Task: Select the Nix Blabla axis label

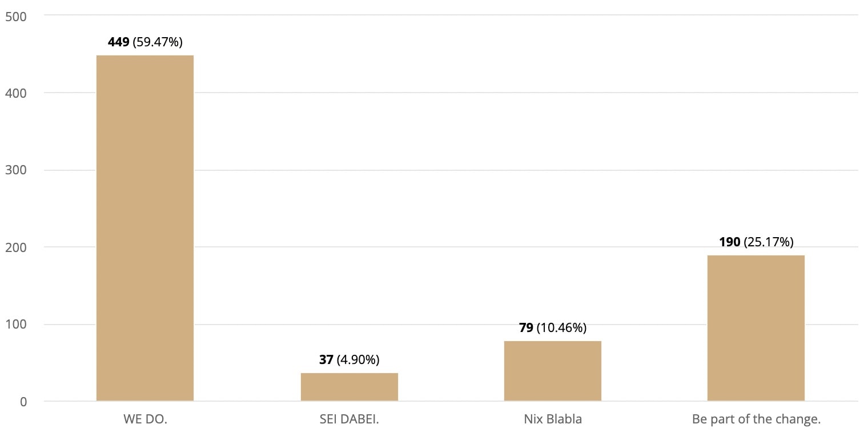Action: coord(552,419)
